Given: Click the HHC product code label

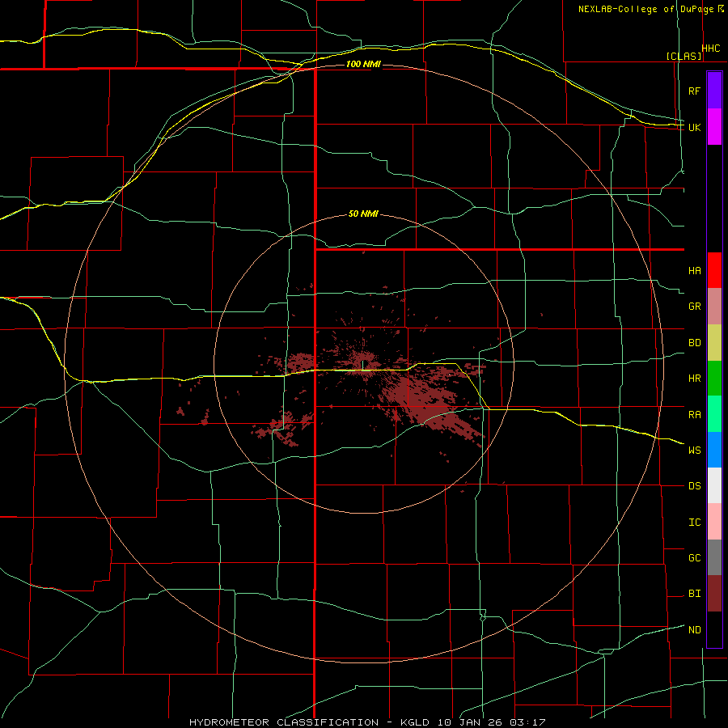Looking at the screenshot, I should pos(711,49).
